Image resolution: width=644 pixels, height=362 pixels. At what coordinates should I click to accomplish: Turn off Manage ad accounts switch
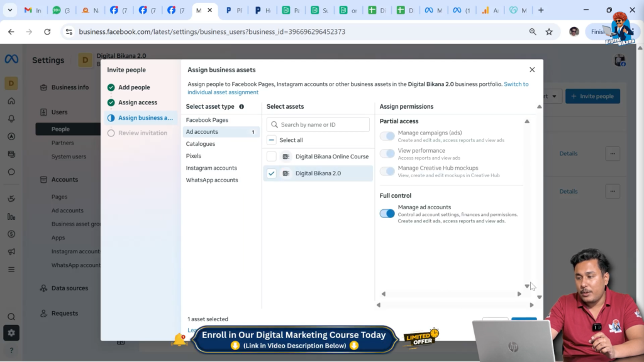click(387, 214)
